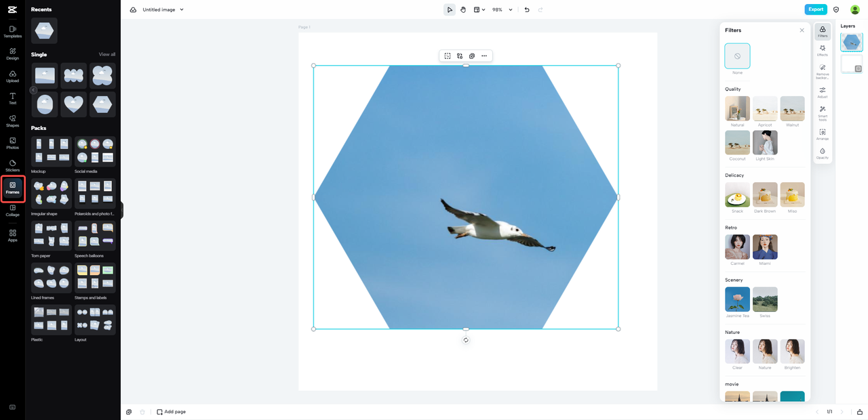Viewport: 868px width, 420px height.
Task: Select the heart-shaped single frame
Action: 73,104
